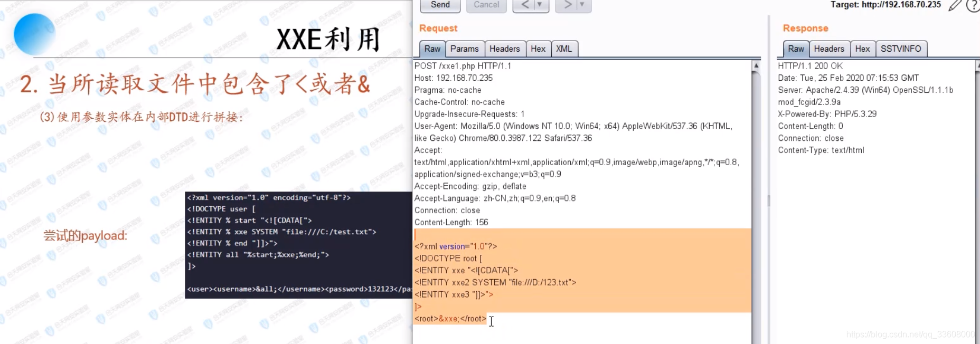Switch to the Request Headers tab
This screenshot has width=980, height=344.
click(x=505, y=49)
